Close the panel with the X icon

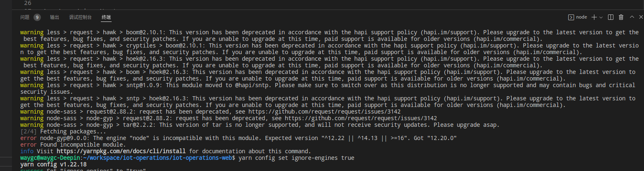click(641, 17)
